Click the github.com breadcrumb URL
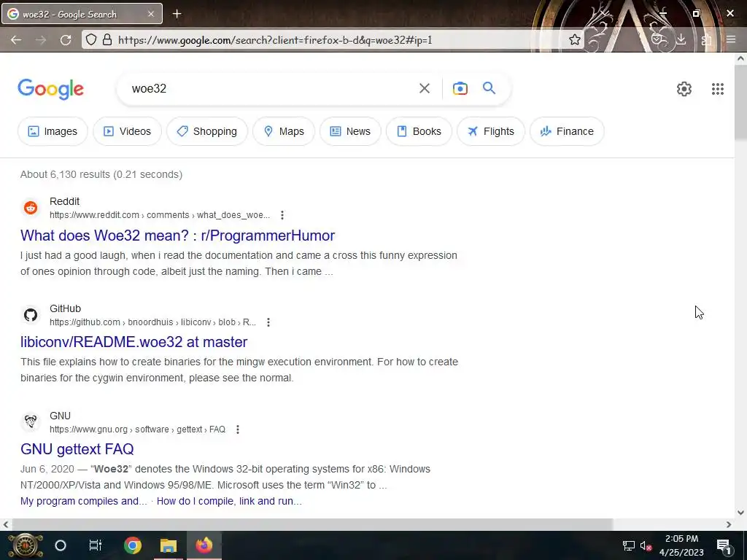 coord(153,322)
